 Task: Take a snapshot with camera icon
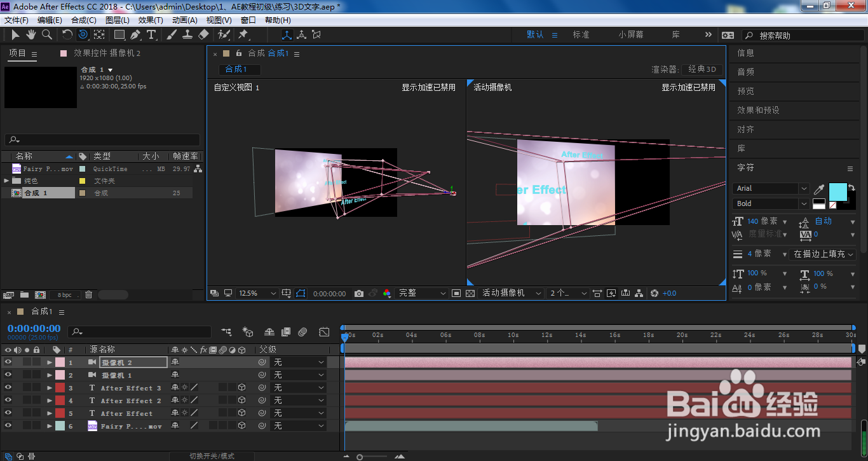pos(359,293)
